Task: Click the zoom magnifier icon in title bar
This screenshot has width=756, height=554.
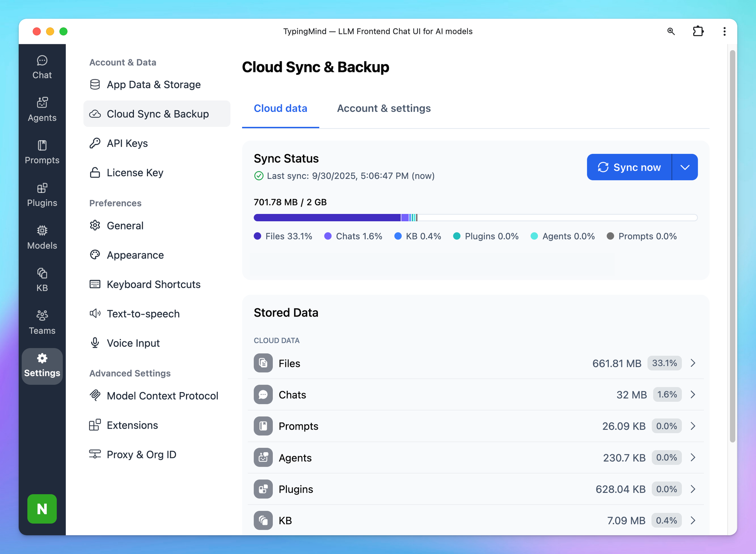Action: [x=671, y=31]
